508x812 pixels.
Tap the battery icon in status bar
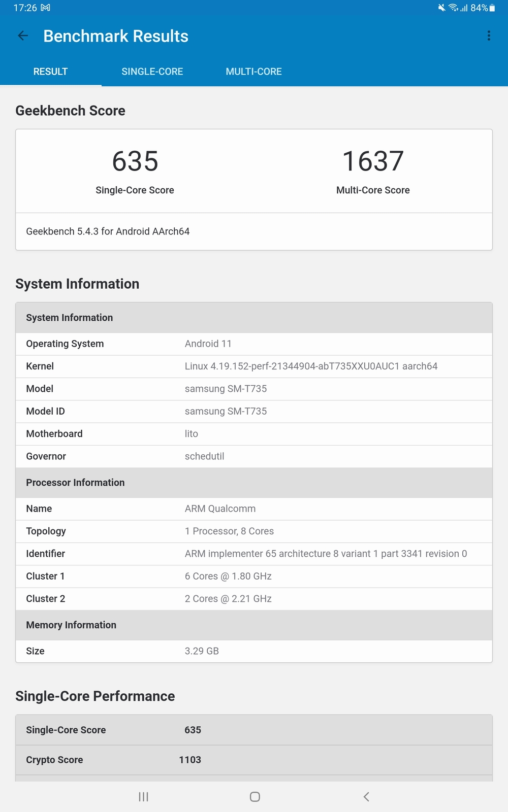(492, 8)
